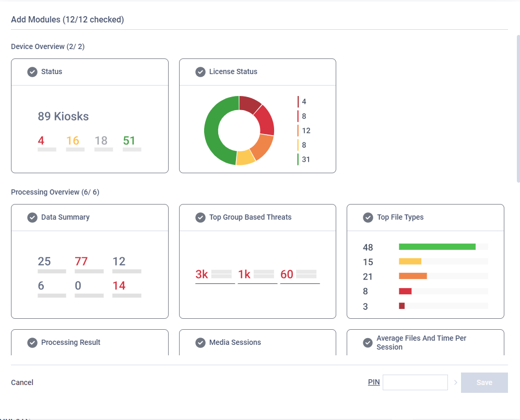Image resolution: width=520 pixels, height=420 pixels.
Task: Click the "25" value in Data Summary
Action: 44,261
